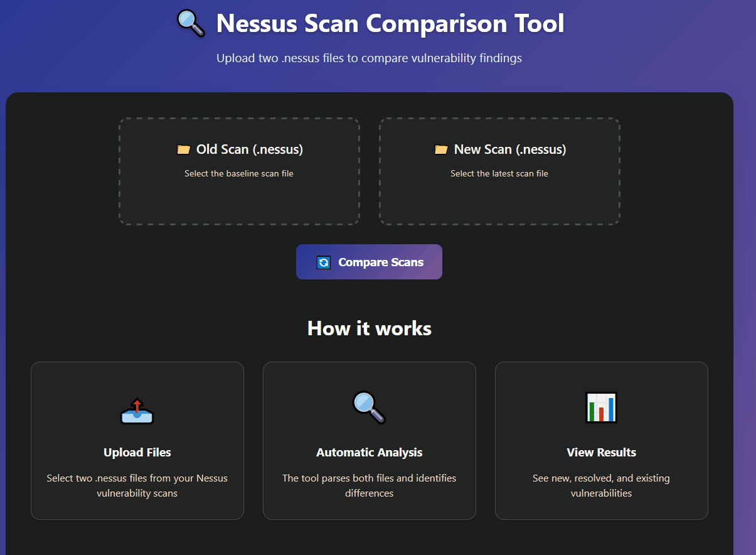Click the 'View Results' card title
Screen dimensions: 756x555
click(602, 453)
